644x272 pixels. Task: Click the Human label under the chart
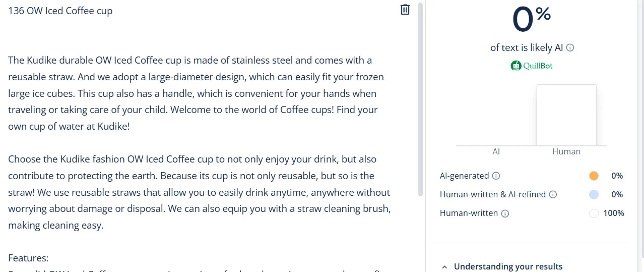566,151
